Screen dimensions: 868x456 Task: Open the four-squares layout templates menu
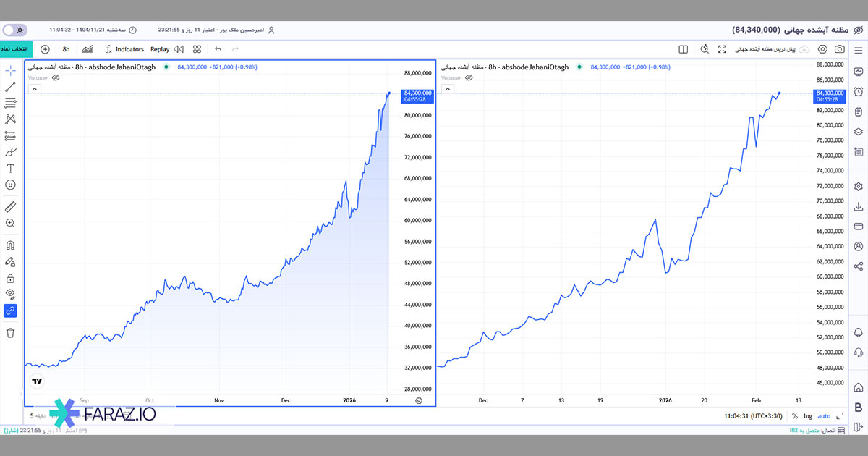tap(197, 49)
